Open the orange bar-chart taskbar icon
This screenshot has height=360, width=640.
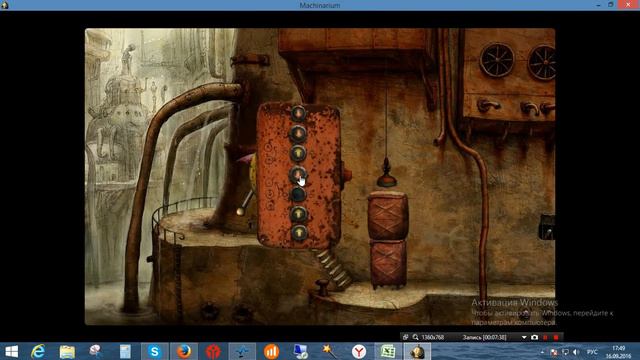pyautogui.click(x=271, y=351)
